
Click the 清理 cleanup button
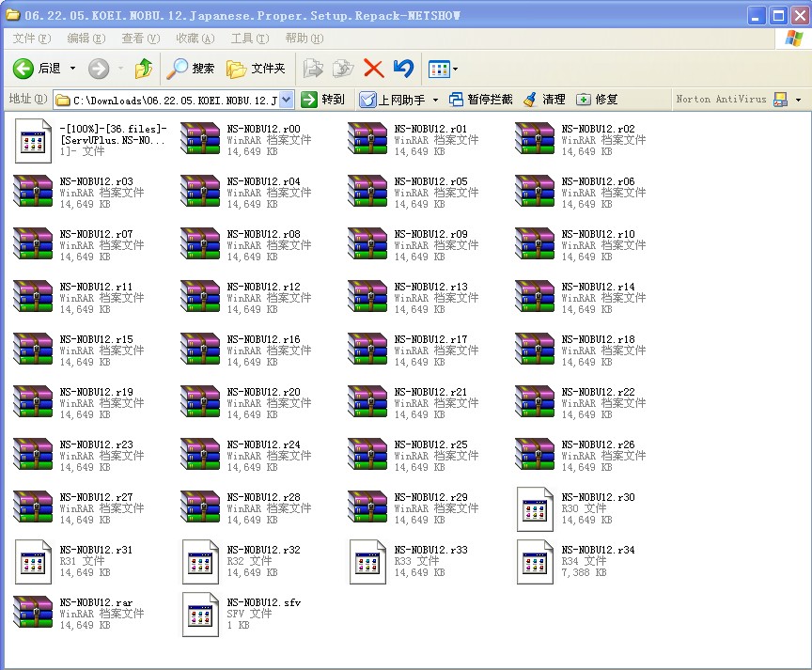[x=545, y=100]
